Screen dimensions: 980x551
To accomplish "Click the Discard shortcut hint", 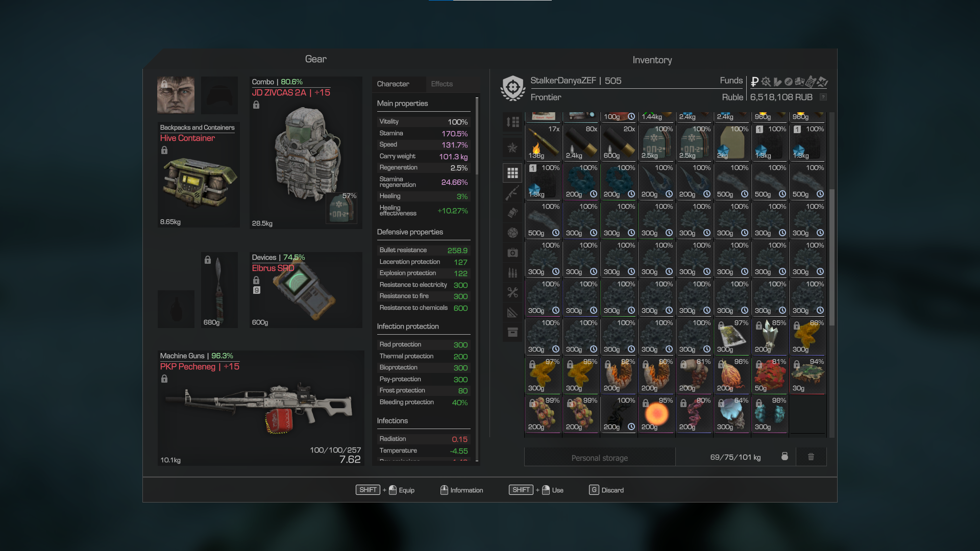I will pyautogui.click(x=606, y=490).
